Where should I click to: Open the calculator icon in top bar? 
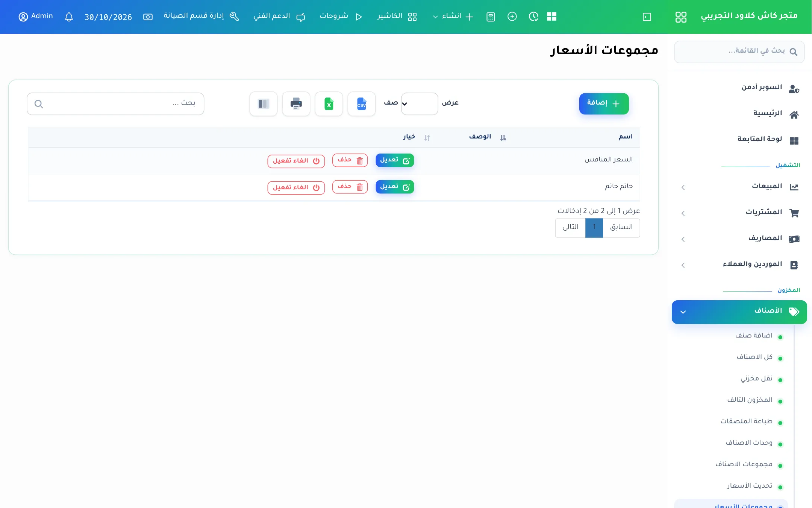coord(491,17)
